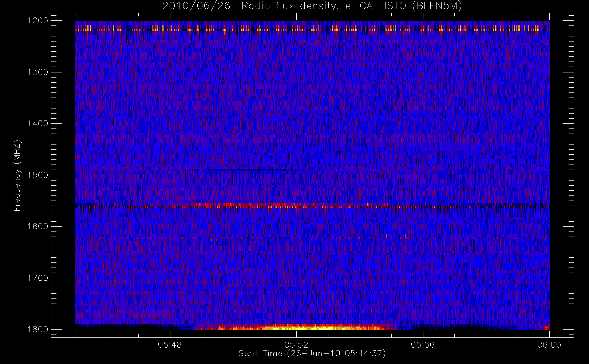Click the 1700 frequency tick label
This screenshot has width=589, height=364.
[38, 278]
